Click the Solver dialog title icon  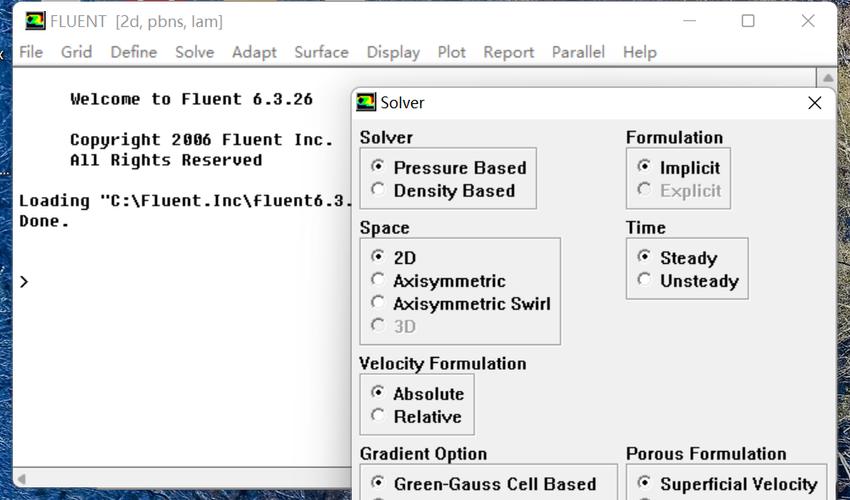coord(366,102)
